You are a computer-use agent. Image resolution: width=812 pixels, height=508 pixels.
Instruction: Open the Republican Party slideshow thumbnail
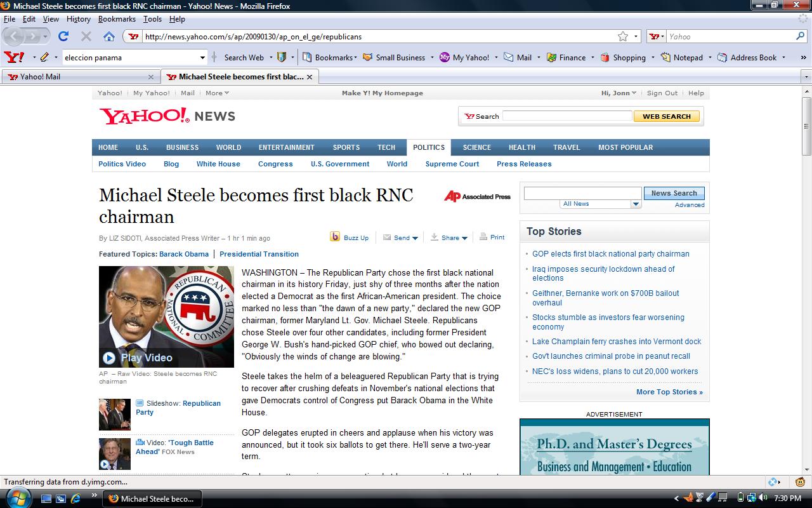[x=115, y=415]
